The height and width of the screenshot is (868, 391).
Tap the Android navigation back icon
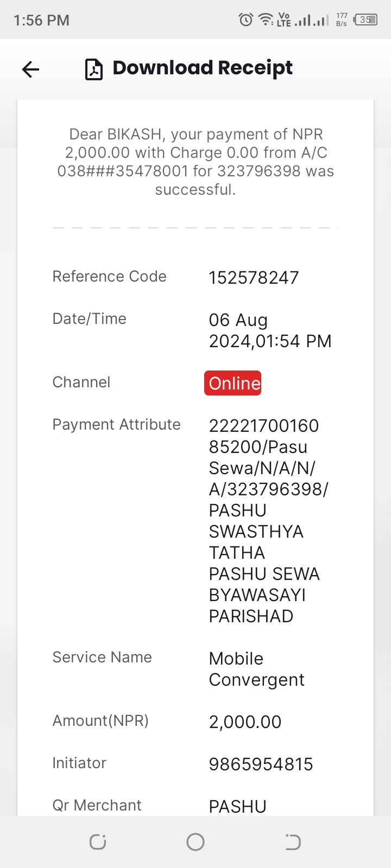pyautogui.click(x=293, y=842)
